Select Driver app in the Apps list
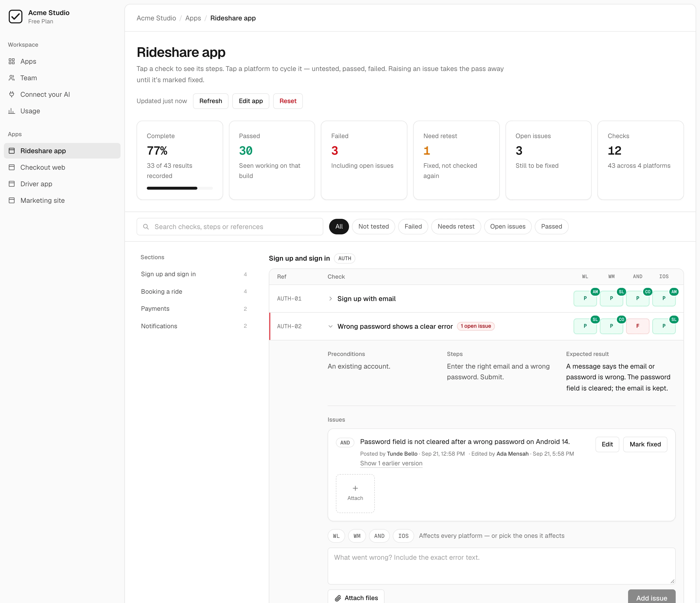This screenshot has height=603, width=700. (62, 184)
